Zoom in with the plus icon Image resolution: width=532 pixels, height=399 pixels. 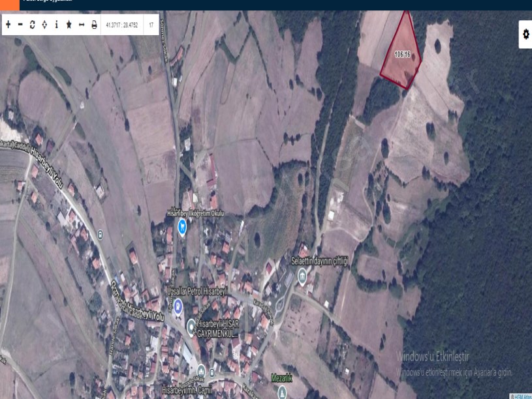(x=8, y=25)
